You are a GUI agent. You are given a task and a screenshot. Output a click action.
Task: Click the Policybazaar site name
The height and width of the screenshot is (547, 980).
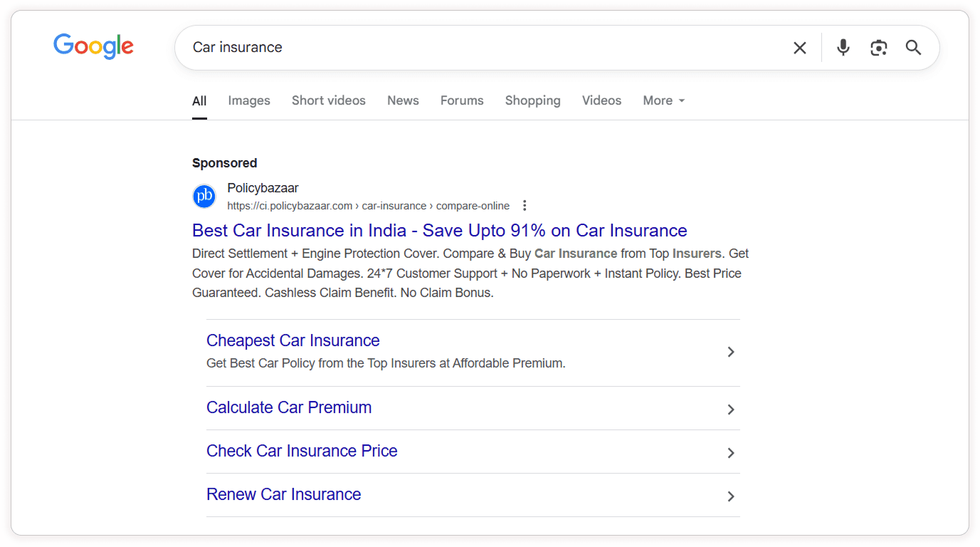263,188
